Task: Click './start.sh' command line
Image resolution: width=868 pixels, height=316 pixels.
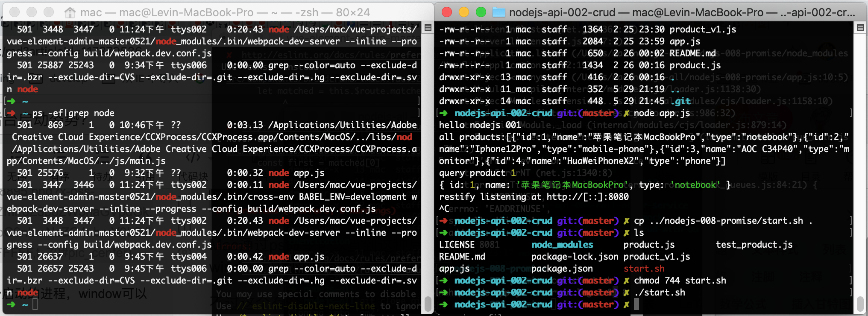Action: coord(659,293)
